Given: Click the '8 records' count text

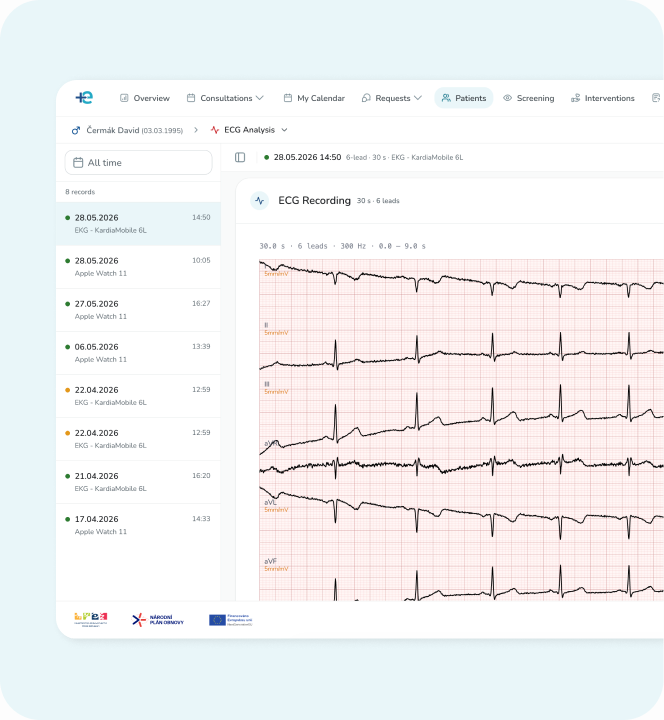Looking at the screenshot, I should [80, 192].
